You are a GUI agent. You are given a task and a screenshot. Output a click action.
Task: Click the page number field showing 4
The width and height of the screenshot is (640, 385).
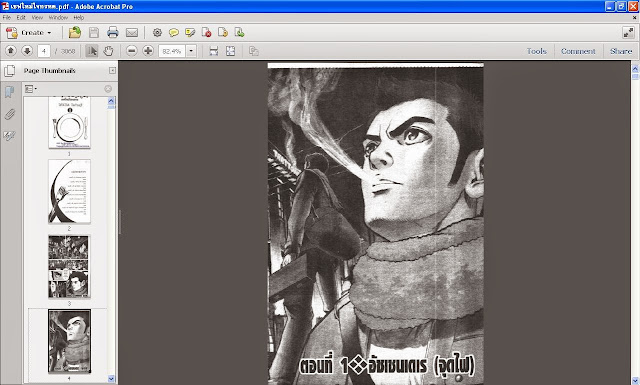pos(44,51)
